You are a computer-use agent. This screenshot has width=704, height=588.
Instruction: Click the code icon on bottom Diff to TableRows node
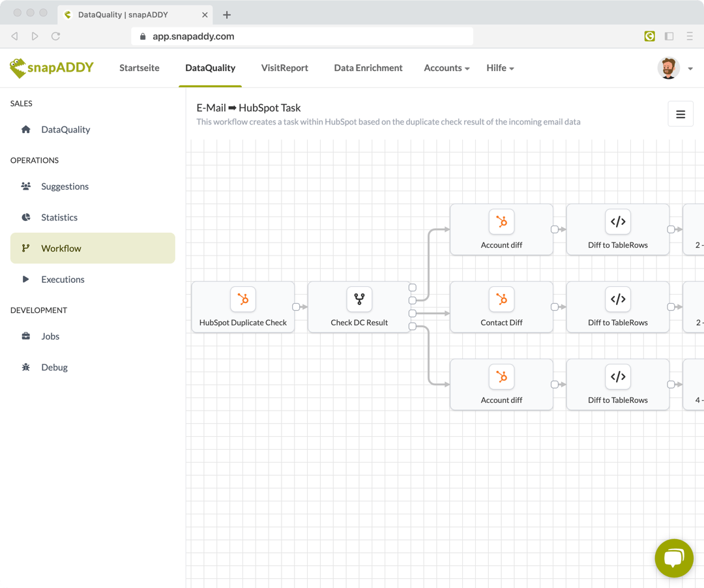click(x=617, y=376)
